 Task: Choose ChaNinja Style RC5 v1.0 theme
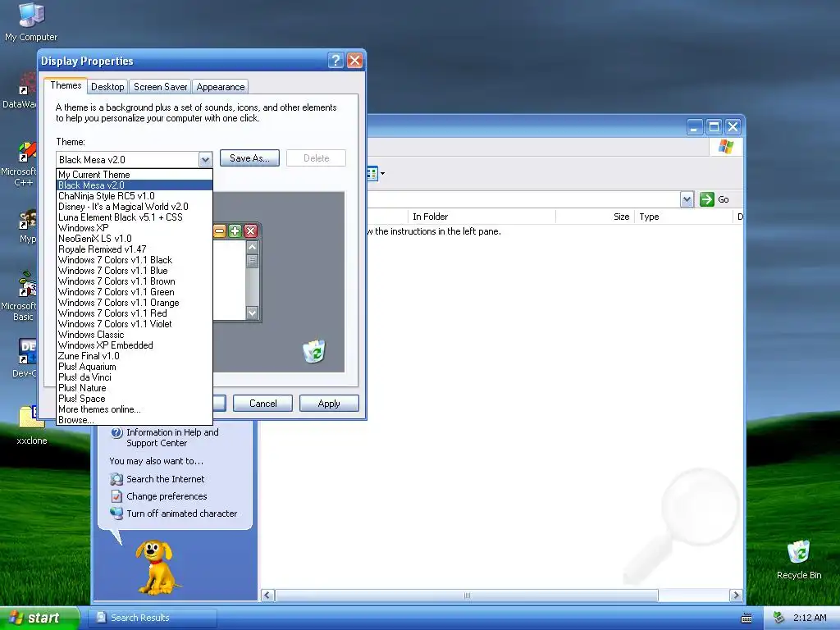135,196
